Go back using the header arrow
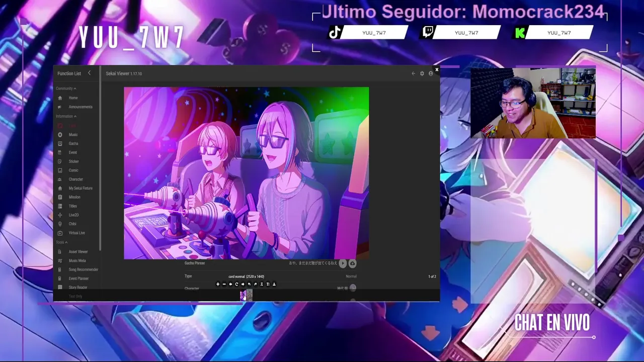 point(414,73)
